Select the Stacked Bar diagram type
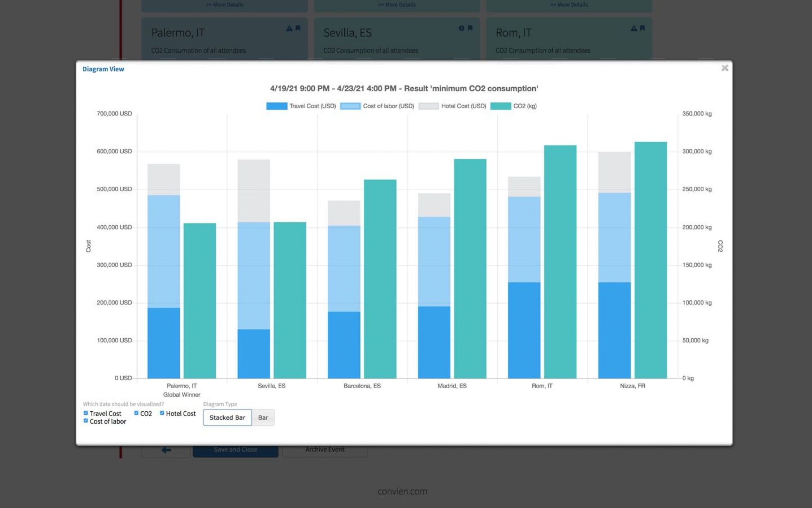812x508 pixels. pos(227,417)
